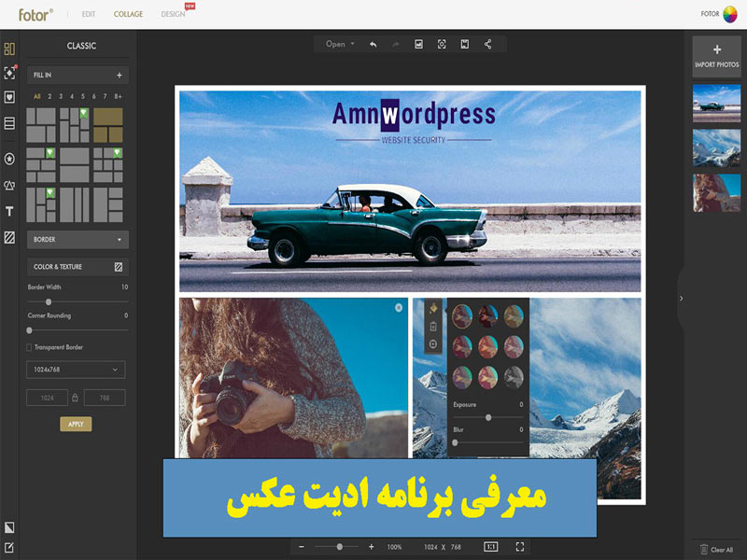Screen dimensions: 747x560
Task: Click the Undo arrow in top toolbar
Action: pos(373,44)
